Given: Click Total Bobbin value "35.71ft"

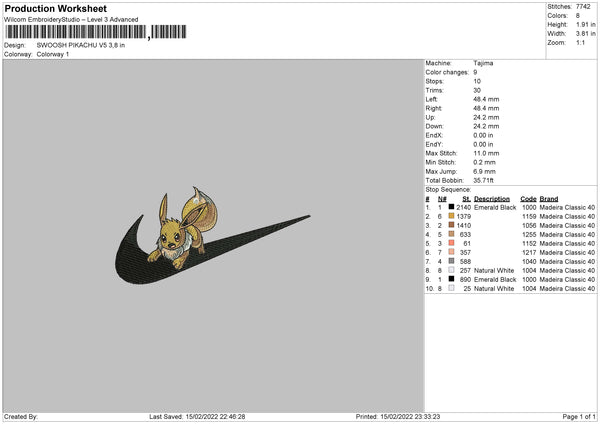Looking at the screenshot, I should point(484,181).
